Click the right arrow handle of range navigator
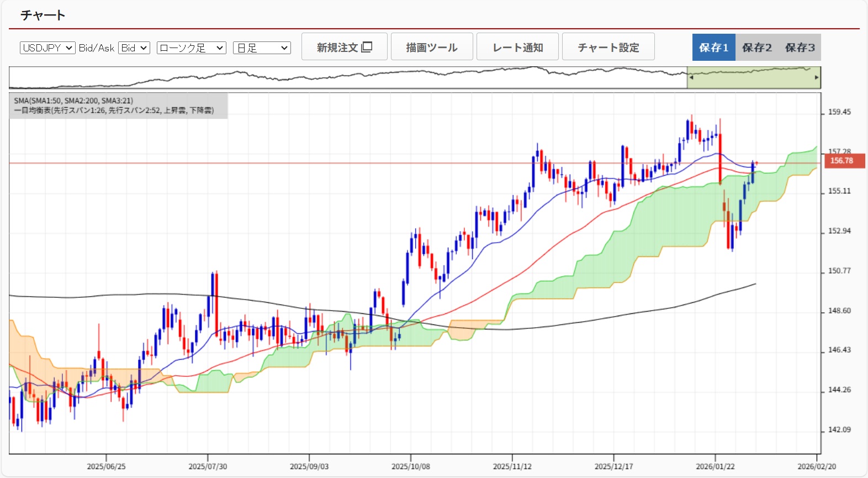This screenshot has height=478, width=868. [817, 77]
